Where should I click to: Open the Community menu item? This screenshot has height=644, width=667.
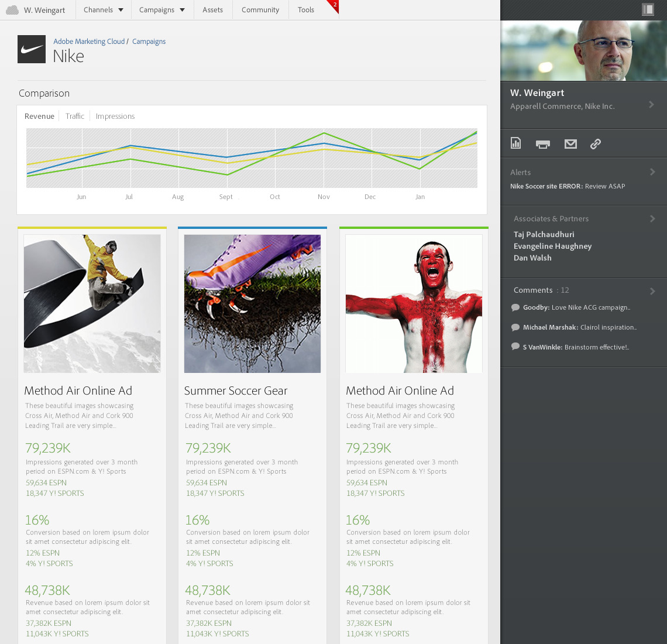(x=260, y=10)
